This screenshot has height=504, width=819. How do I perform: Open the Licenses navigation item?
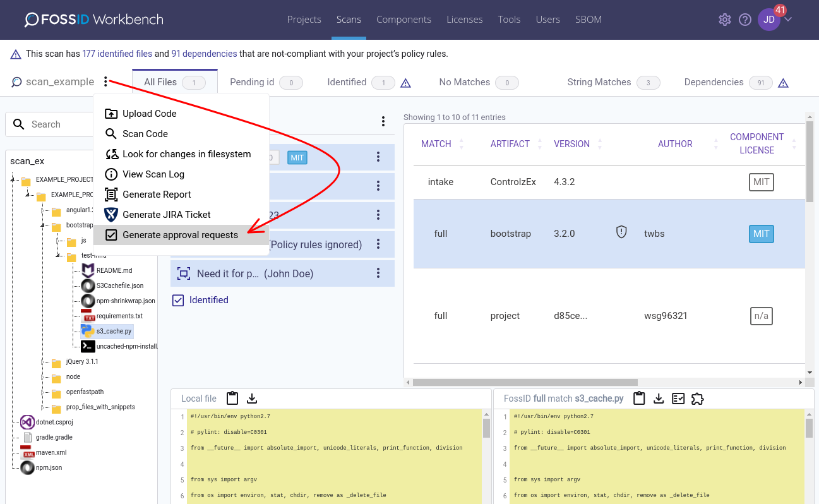465,20
